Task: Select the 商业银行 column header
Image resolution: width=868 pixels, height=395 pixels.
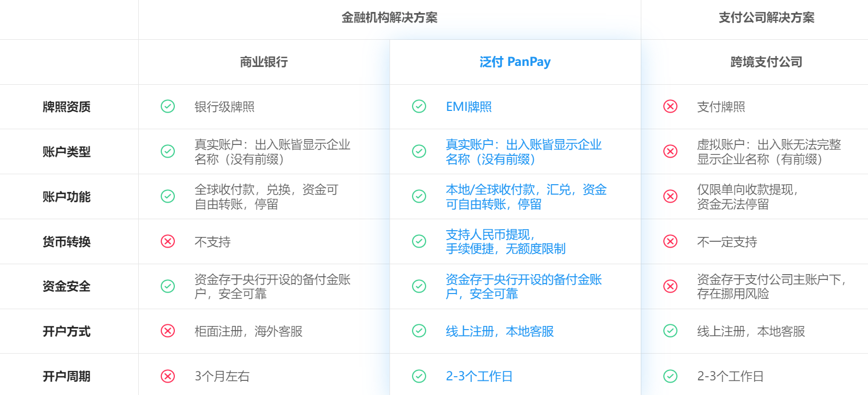Action: coord(264,62)
